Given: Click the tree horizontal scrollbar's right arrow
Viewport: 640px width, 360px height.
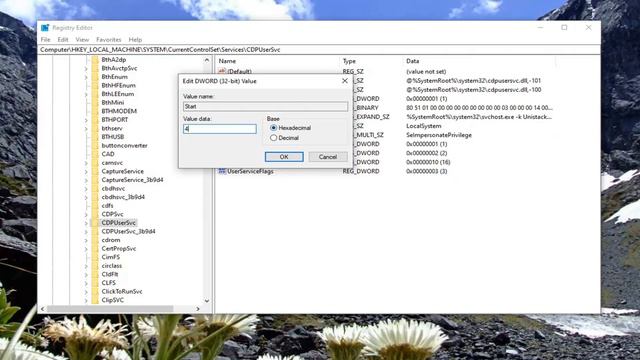Looking at the screenshot, I should [198, 309].
